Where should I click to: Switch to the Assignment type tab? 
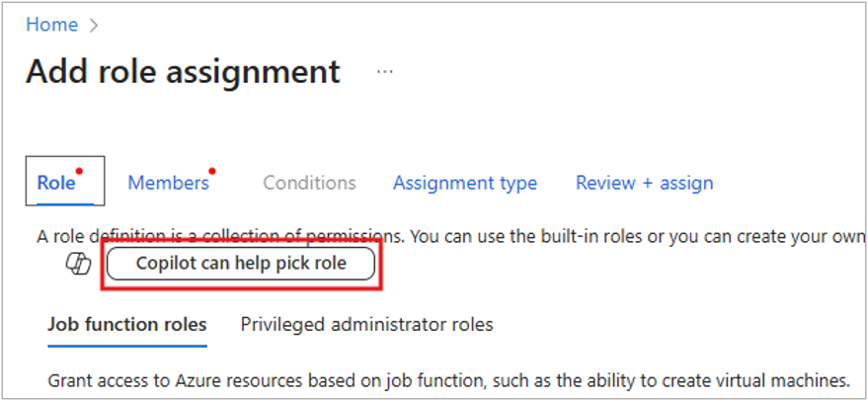(464, 183)
